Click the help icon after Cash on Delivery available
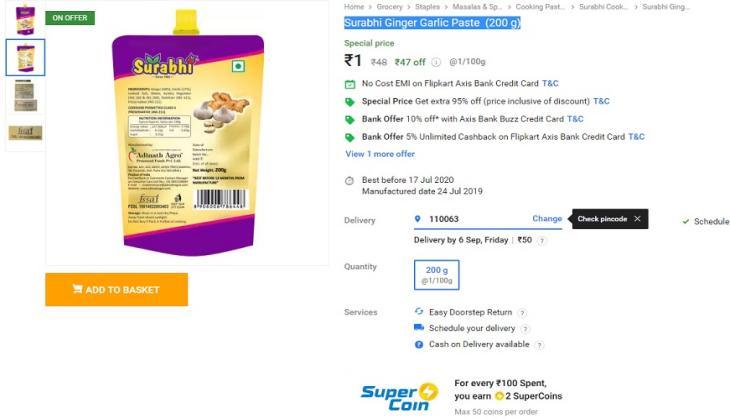The width and height of the screenshot is (730, 419). [x=540, y=345]
